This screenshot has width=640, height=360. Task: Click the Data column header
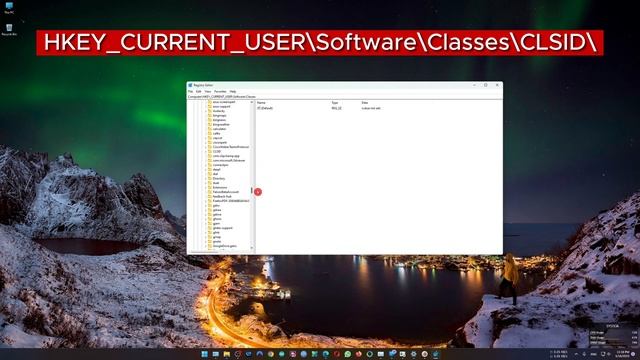coord(364,102)
